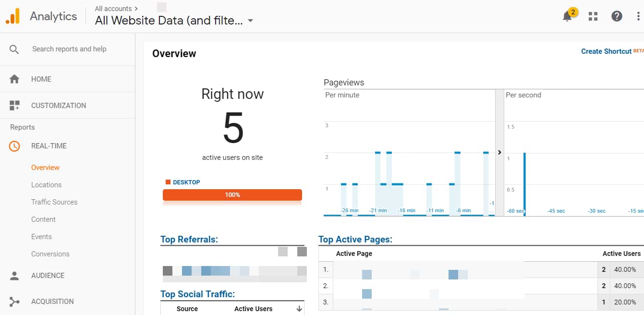644x315 pixels.
Task: Click the orange DESKTOP legend square
Action: (168, 182)
